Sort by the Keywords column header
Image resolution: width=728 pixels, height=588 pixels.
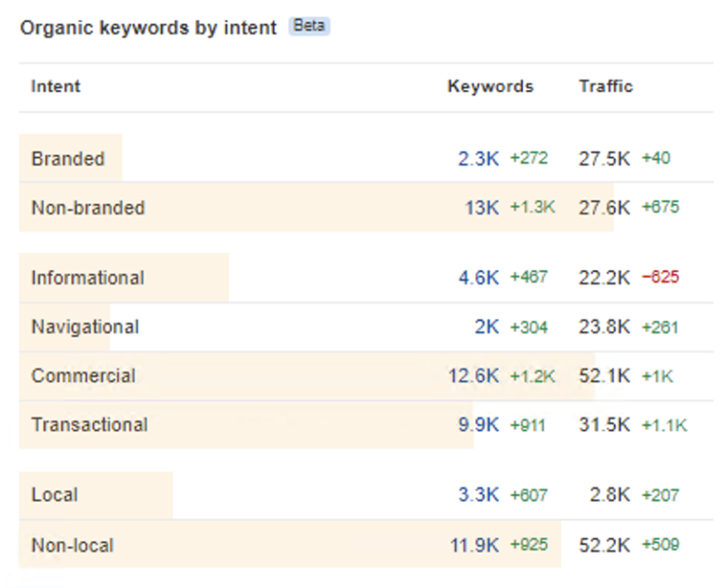pyautogui.click(x=490, y=86)
